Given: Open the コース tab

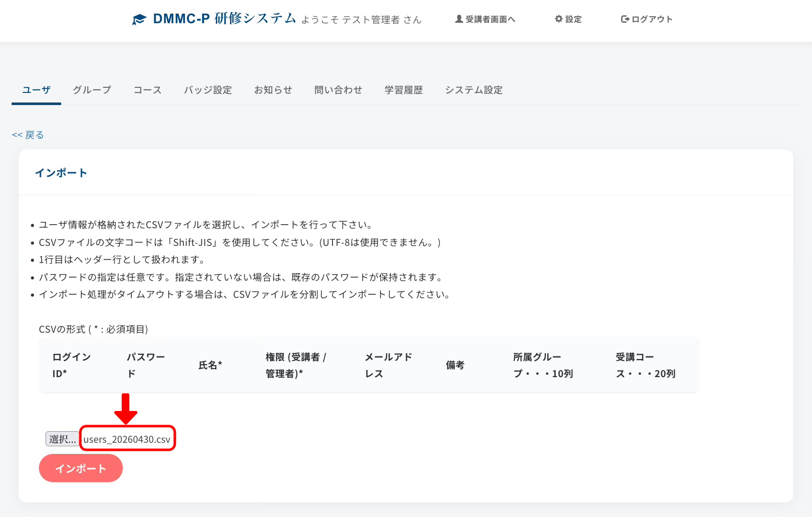Looking at the screenshot, I should (x=148, y=90).
